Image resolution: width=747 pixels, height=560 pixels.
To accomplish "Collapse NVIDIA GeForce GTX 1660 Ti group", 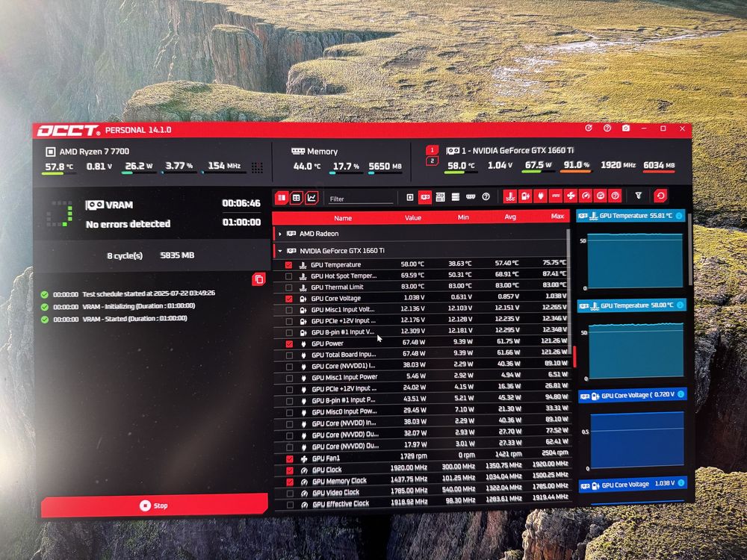I will point(280,251).
